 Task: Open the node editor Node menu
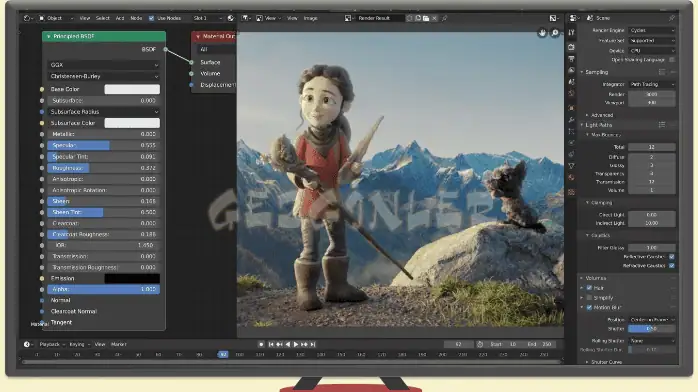pyautogui.click(x=136, y=18)
